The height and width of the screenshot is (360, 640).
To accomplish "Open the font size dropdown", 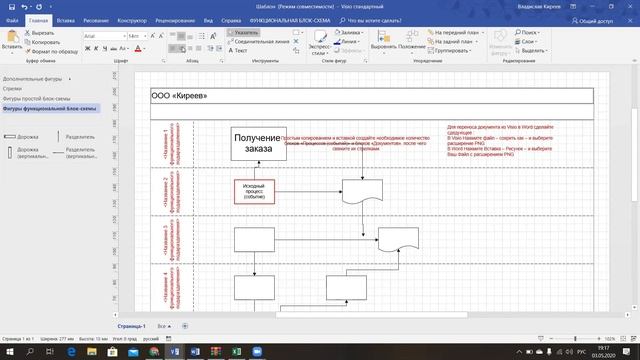I will pyautogui.click(x=145, y=36).
